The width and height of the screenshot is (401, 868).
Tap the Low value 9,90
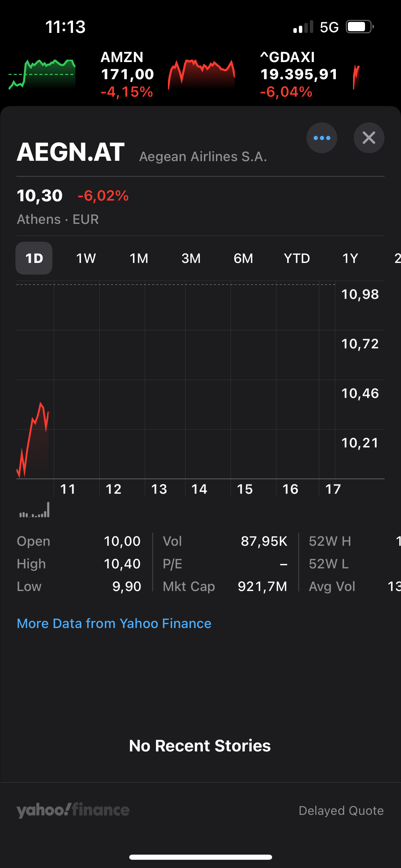point(126,587)
